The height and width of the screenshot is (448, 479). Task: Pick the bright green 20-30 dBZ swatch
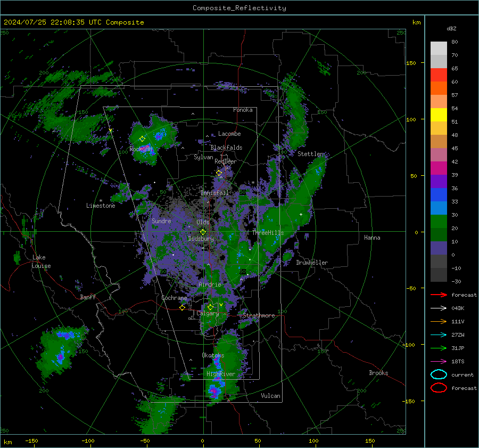coord(439,222)
